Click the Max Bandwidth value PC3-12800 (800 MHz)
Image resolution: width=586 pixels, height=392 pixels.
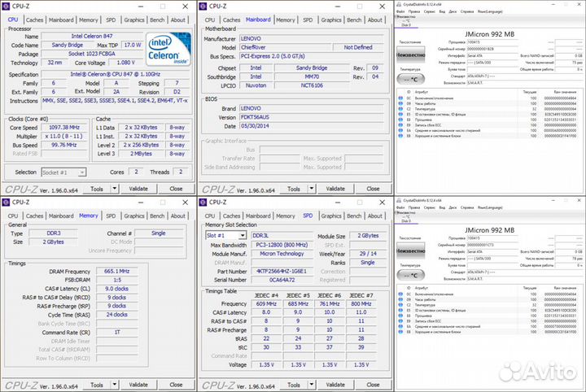click(282, 245)
